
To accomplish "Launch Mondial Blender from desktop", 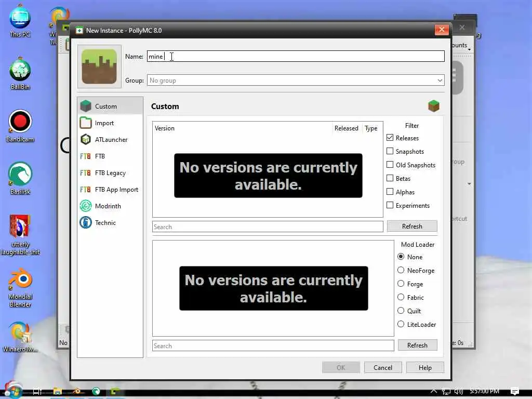I will [x=20, y=288].
